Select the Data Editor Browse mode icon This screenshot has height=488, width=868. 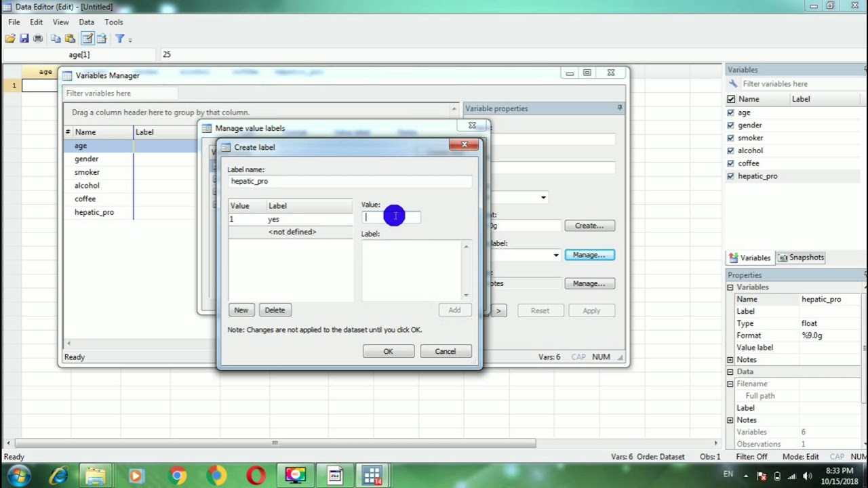102,39
